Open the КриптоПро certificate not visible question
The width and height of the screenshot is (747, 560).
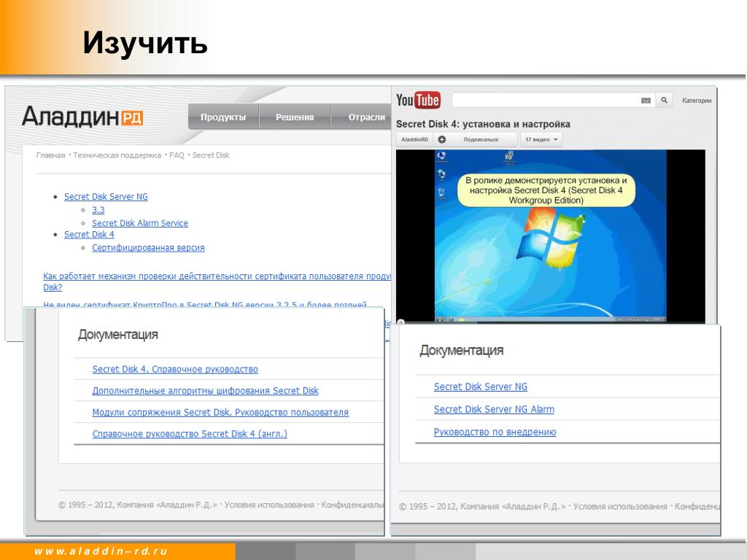(x=205, y=304)
